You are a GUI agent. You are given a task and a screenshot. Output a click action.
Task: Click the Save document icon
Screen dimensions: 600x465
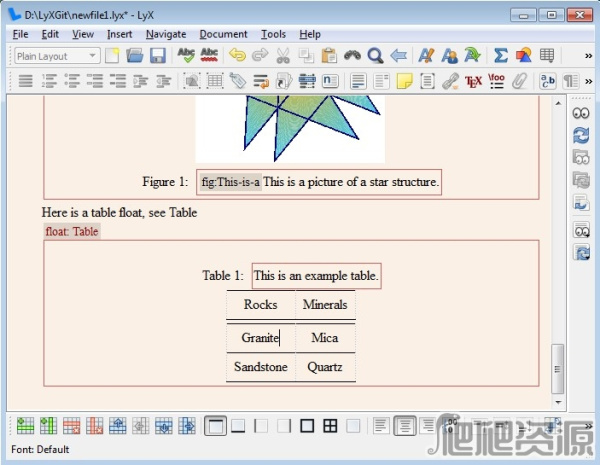157,56
